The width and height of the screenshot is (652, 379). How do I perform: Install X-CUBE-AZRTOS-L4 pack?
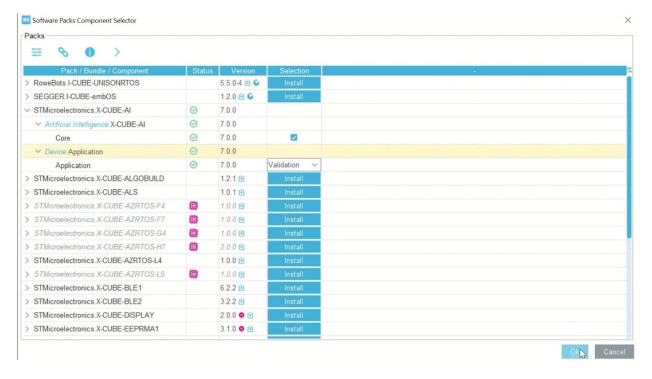[294, 261]
